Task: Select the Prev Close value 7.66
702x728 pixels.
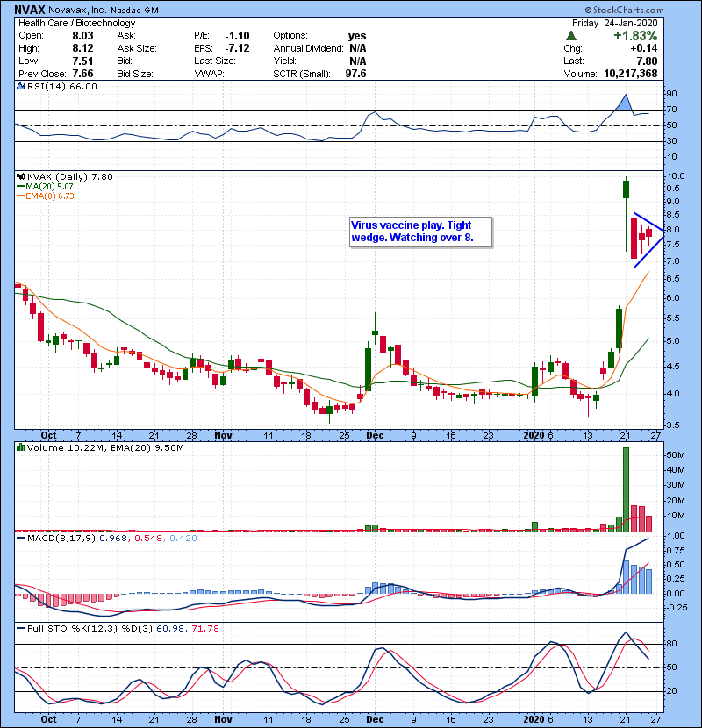Action: click(x=82, y=74)
